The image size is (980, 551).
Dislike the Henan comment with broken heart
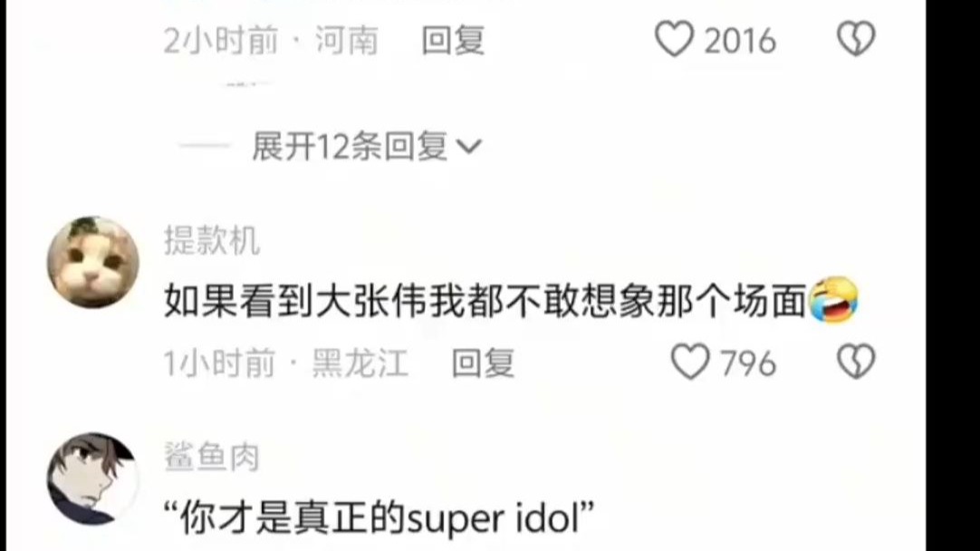coord(856,39)
